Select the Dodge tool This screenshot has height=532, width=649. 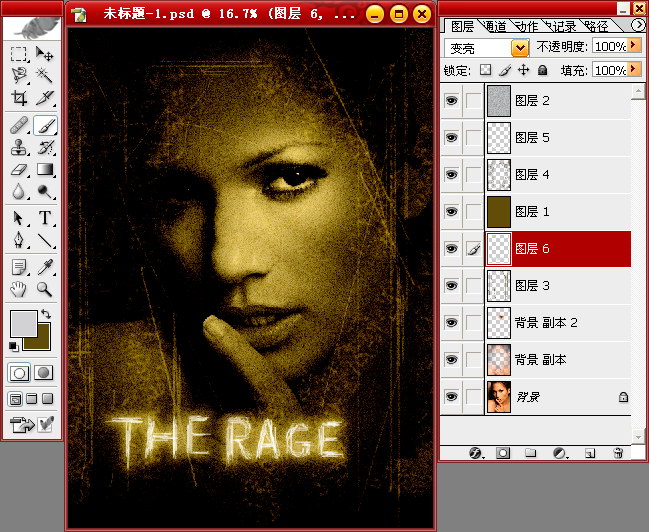44,191
